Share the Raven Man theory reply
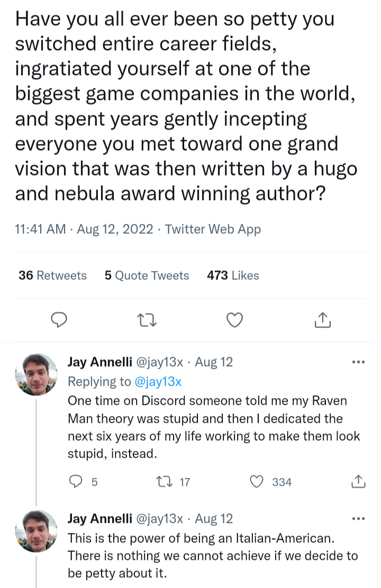The width and height of the screenshot is (381, 588). 358,482
